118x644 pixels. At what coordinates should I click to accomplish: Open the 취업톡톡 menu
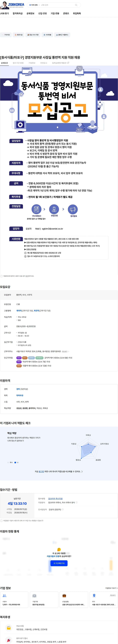pos(77,13)
